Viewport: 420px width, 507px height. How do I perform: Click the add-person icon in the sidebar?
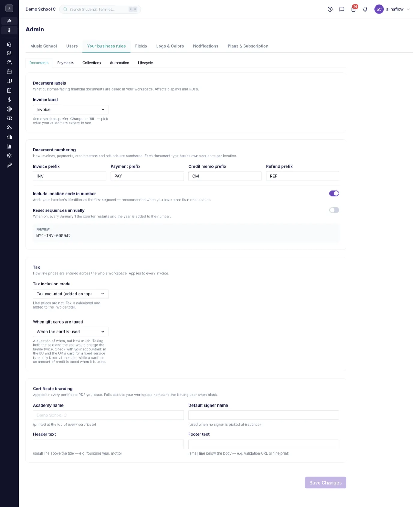(x=9, y=21)
